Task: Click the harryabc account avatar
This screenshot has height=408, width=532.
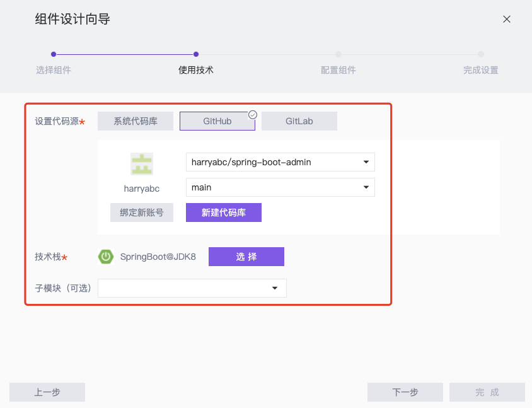Action: pyautogui.click(x=142, y=164)
